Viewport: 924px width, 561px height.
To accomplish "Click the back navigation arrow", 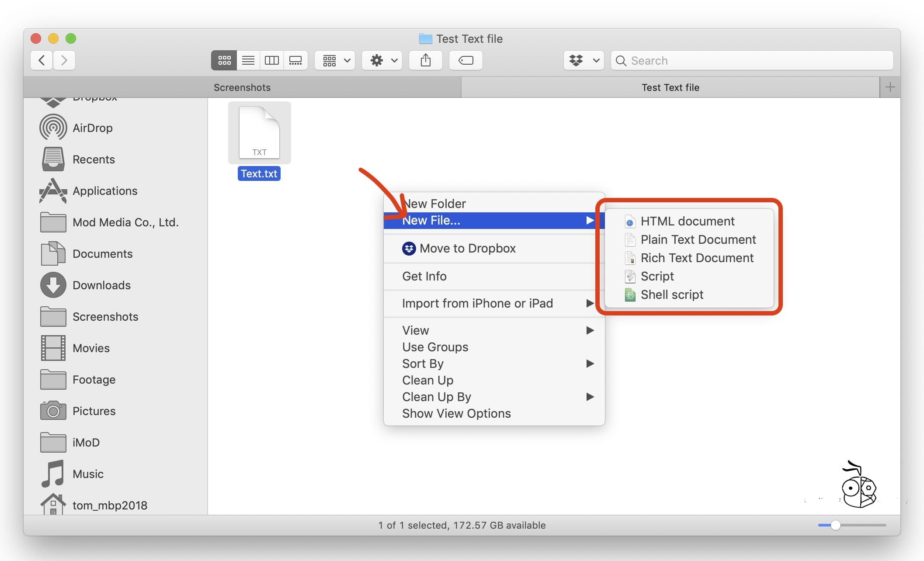I will click(x=41, y=60).
